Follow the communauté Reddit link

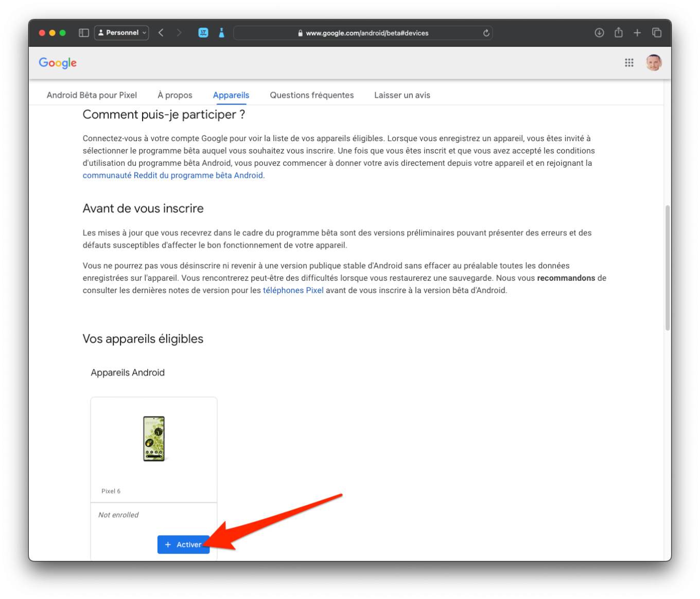coord(173,176)
